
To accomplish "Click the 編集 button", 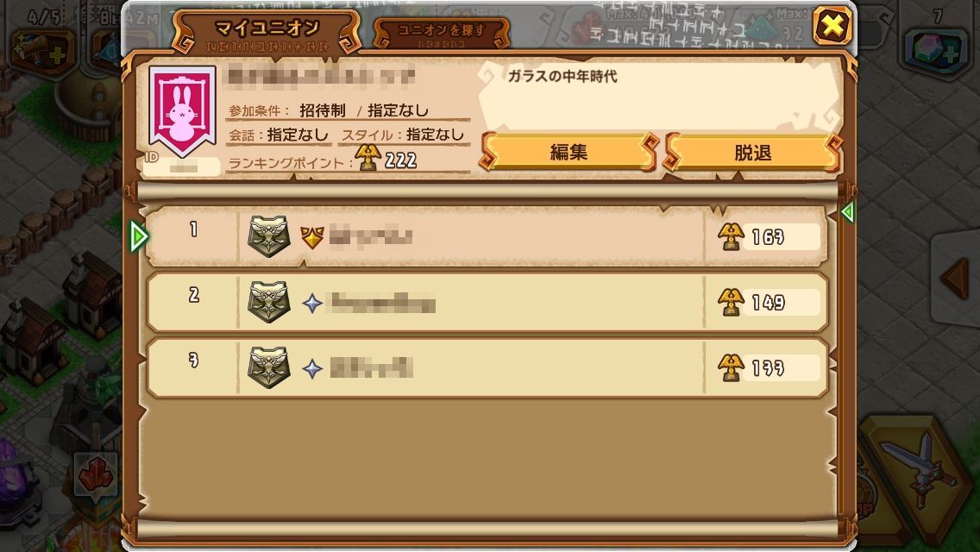I will click(569, 152).
